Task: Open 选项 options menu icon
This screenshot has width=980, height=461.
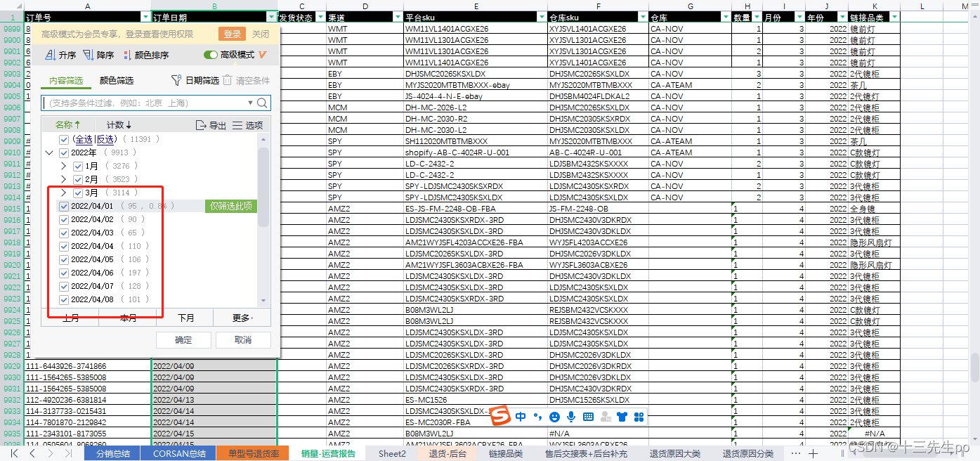Action: [237, 125]
